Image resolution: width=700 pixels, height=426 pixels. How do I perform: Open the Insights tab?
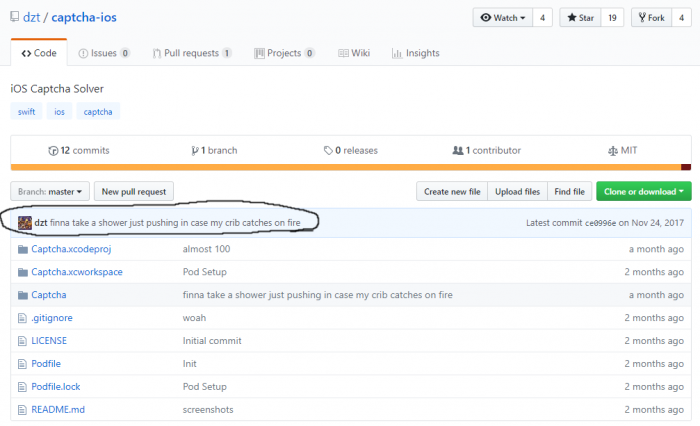416,53
